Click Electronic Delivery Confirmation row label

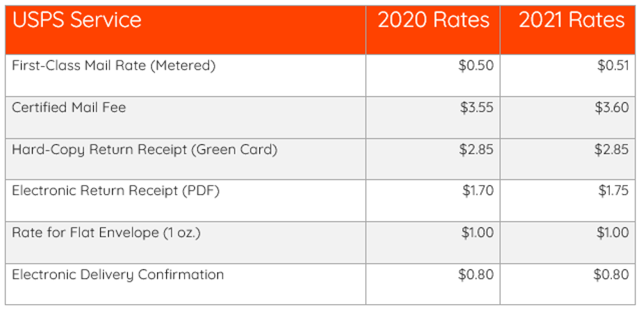(x=117, y=275)
